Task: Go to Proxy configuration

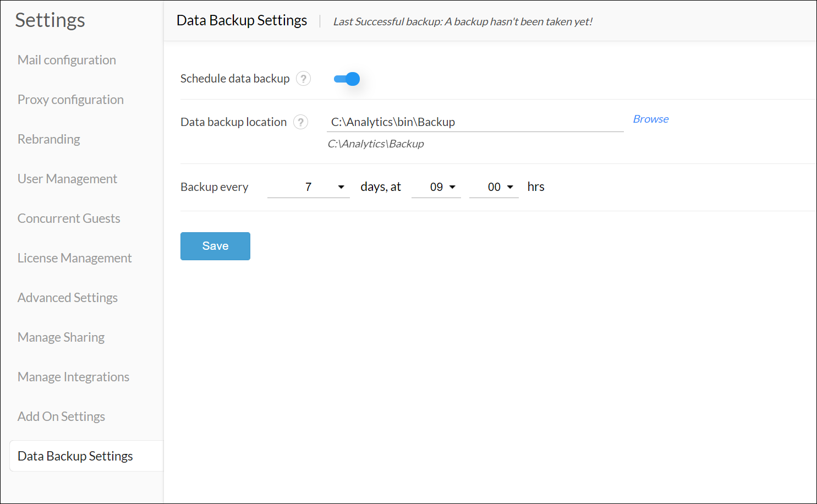Action: [x=70, y=100]
